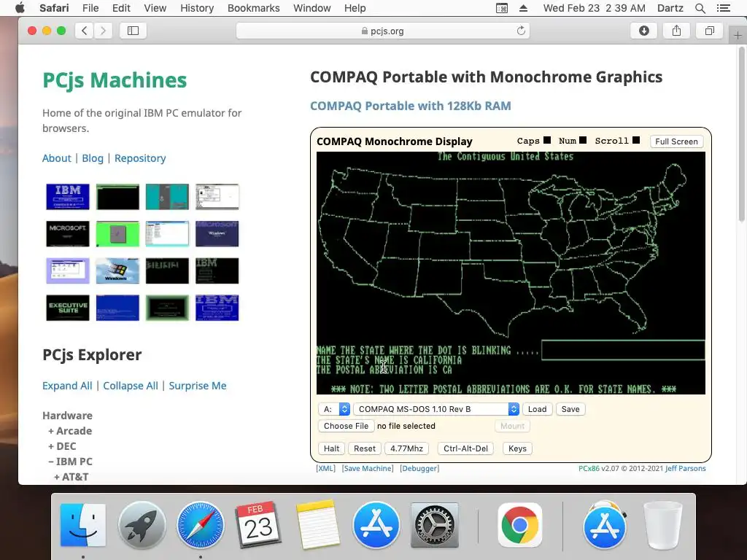The width and height of the screenshot is (747, 560).
Task: Click the blue IBM machine thumbnail
Action: point(68,196)
